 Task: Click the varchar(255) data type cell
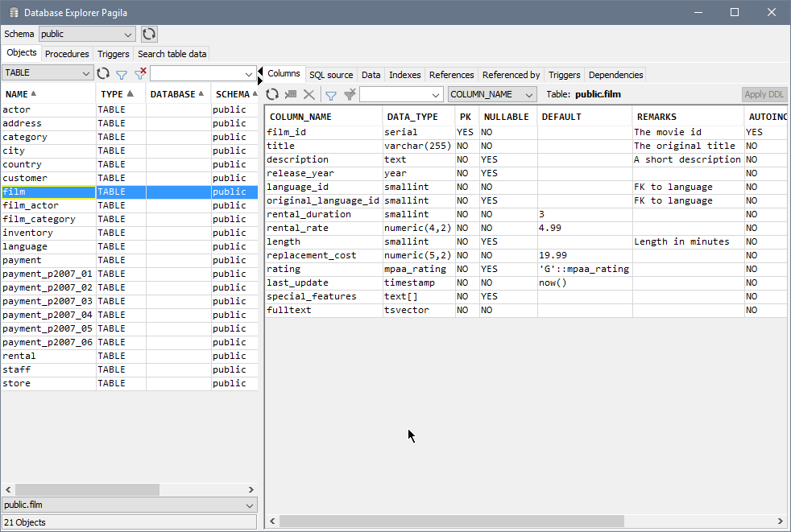(x=419, y=146)
